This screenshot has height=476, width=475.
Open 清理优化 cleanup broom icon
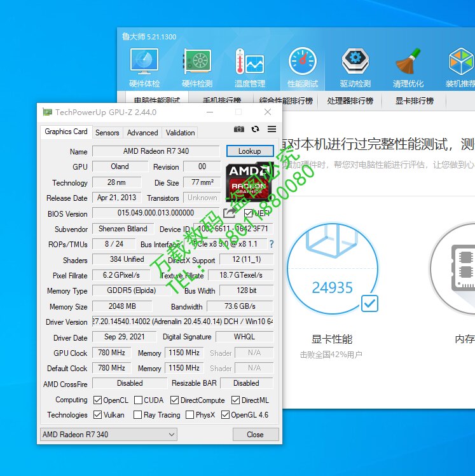click(x=408, y=68)
